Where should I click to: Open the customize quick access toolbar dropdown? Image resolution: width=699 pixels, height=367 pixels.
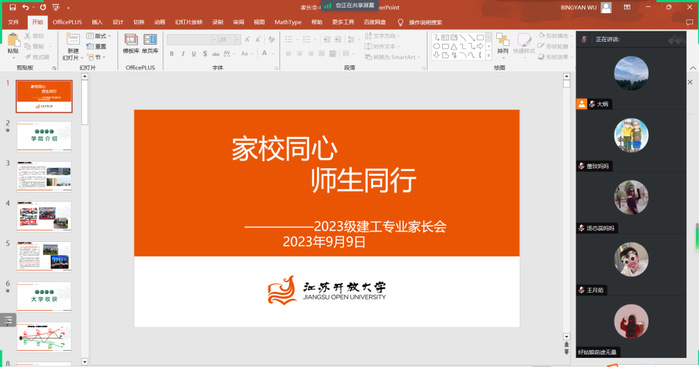pyautogui.click(x=68, y=8)
